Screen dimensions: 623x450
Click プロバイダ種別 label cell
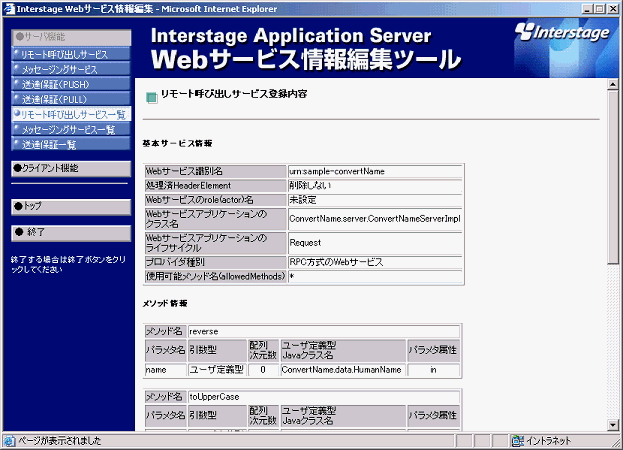215,262
